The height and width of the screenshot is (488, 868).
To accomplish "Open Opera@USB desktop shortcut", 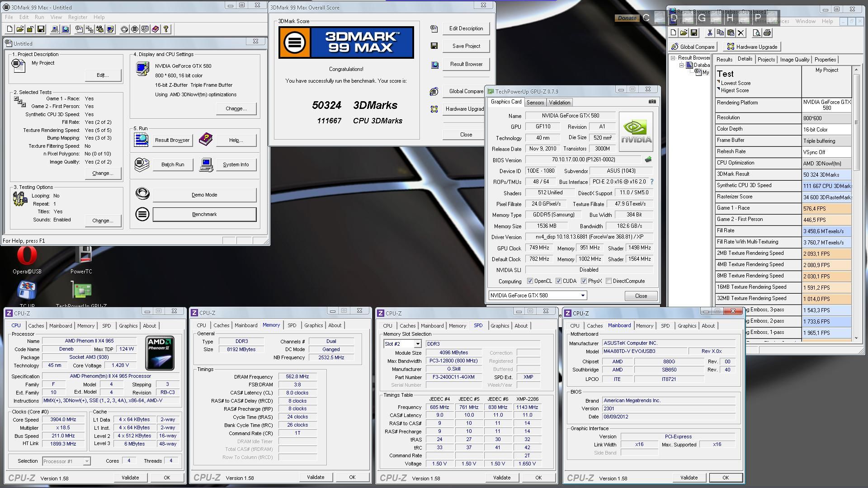I will [27, 260].
